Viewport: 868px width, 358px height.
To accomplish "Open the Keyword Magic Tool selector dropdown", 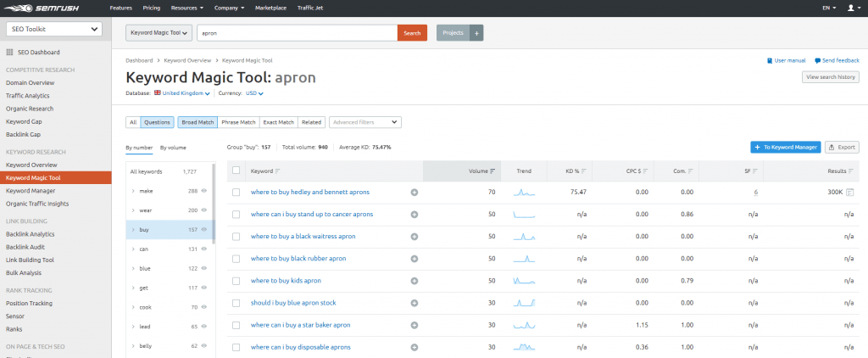I will point(159,33).
